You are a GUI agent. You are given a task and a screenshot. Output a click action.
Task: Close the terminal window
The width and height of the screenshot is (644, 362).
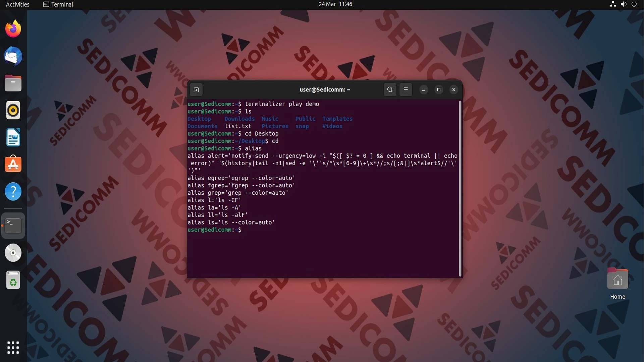pos(453,89)
